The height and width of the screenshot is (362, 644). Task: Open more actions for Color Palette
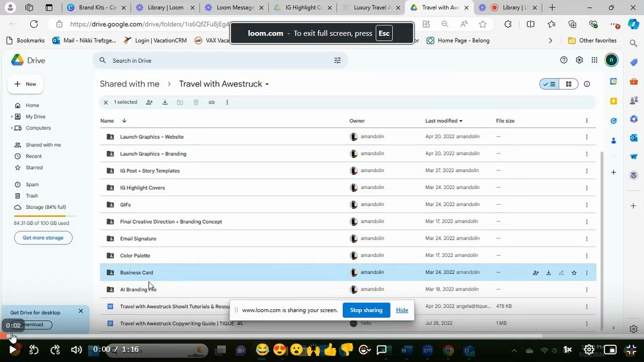[587, 255]
